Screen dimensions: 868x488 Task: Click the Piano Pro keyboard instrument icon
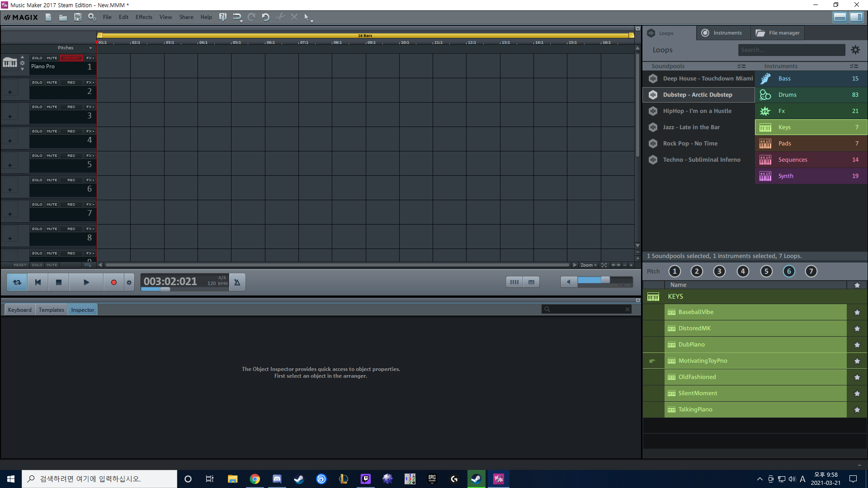9,63
